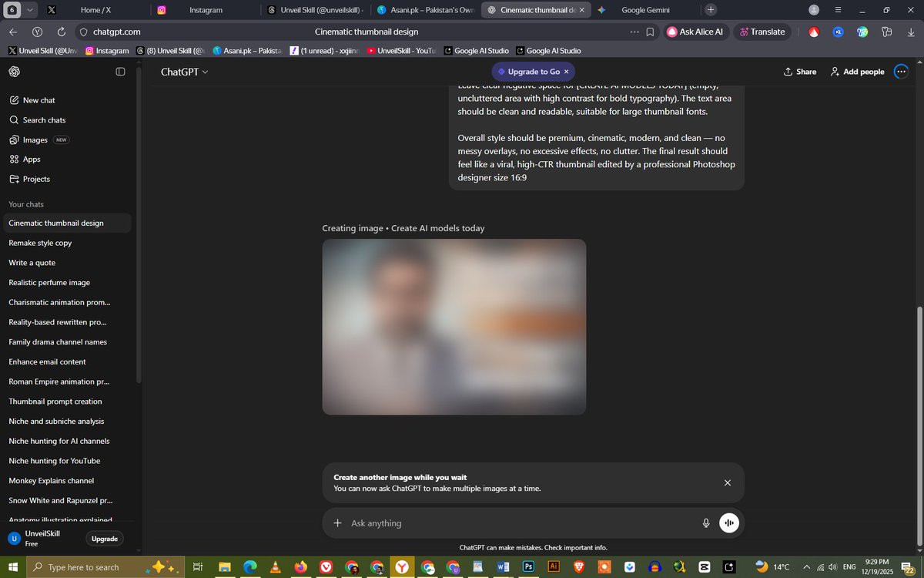This screenshot has height=578, width=924.
Task: Open the three-dot conversation options menu
Action: (x=901, y=72)
